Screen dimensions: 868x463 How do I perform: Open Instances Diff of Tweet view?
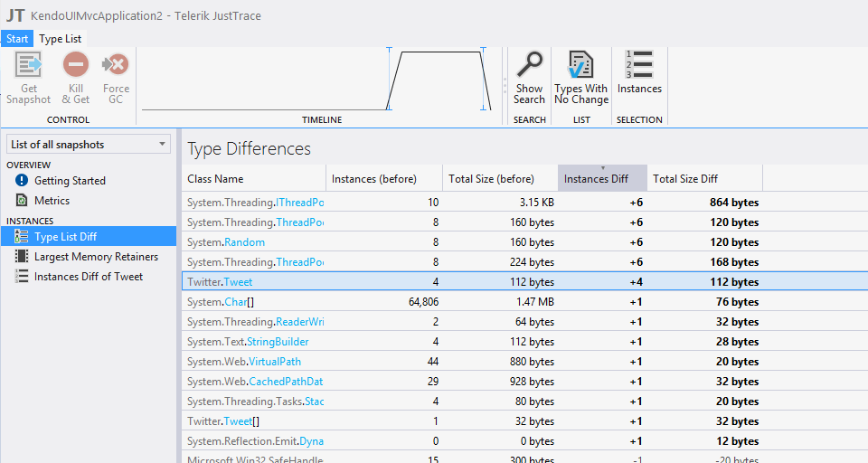coord(89,277)
